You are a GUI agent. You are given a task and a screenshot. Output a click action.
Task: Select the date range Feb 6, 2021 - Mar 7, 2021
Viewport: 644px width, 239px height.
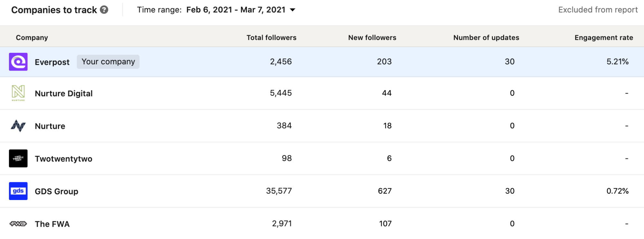(x=236, y=10)
